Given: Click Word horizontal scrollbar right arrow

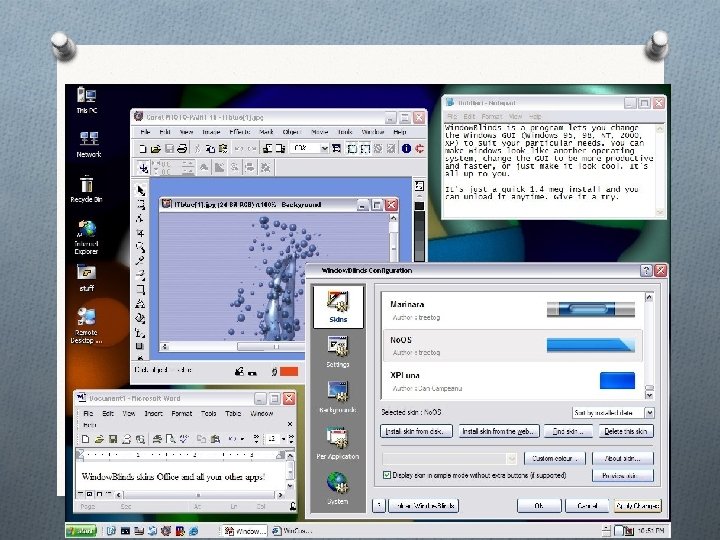Looking at the screenshot, I should pos(280,495).
